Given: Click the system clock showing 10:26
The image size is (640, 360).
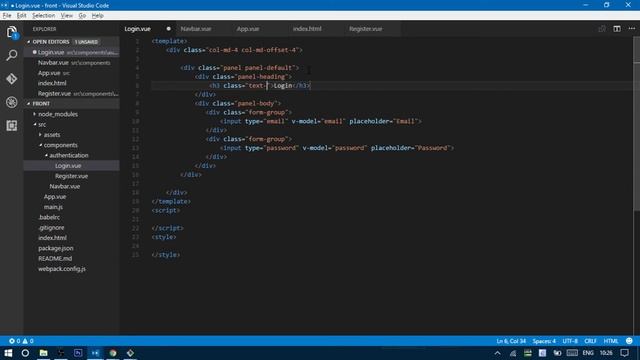Looking at the screenshot, I should point(606,353).
